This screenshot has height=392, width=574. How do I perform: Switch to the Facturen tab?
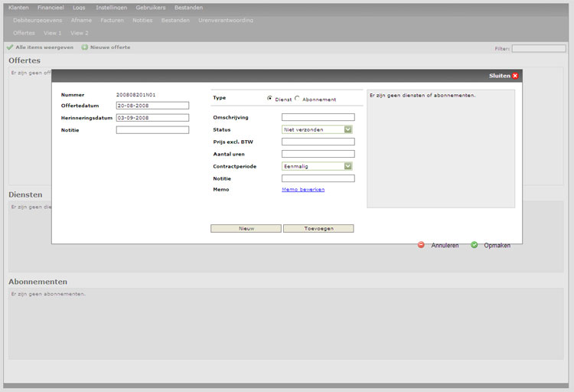pos(112,20)
